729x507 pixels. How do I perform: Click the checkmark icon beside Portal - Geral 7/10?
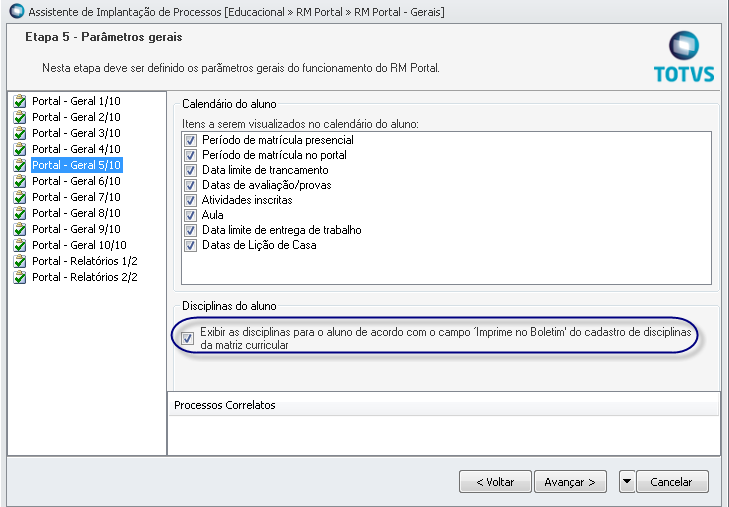pos(20,198)
